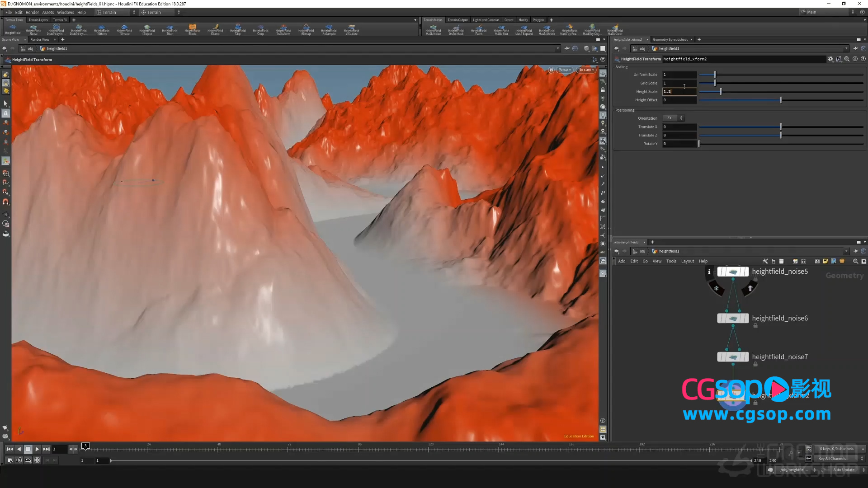Screen dimensions: 868x488
Task: Expand the No cam camera menu
Action: click(586, 70)
